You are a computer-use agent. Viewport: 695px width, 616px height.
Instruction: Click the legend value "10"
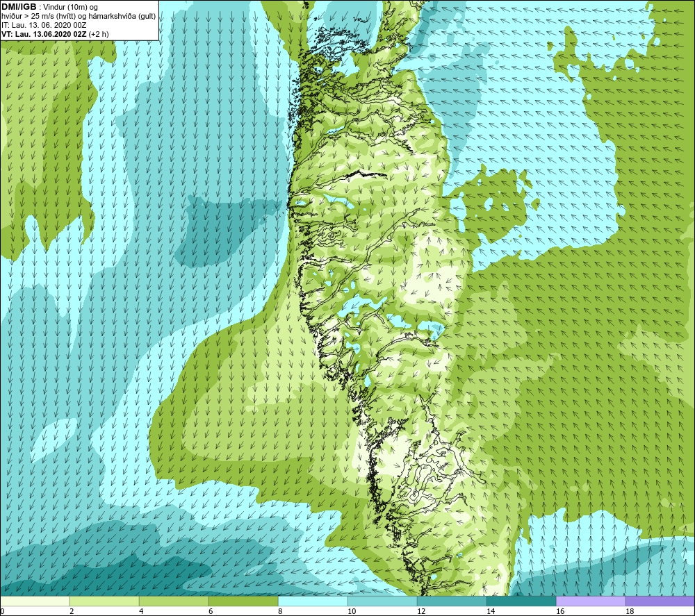click(352, 611)
